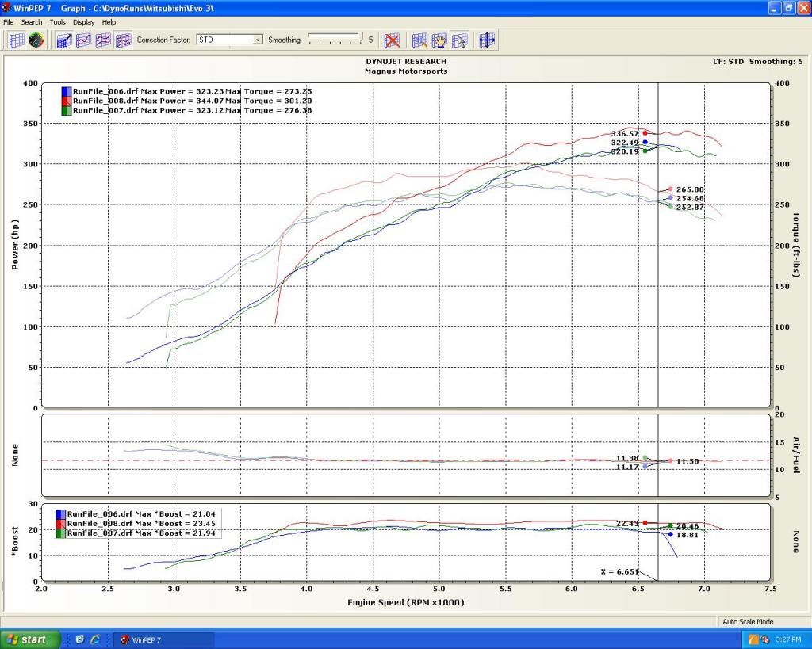Click the 254.68 torque value label
Screen dimensions: 812x649
[690, 199]
